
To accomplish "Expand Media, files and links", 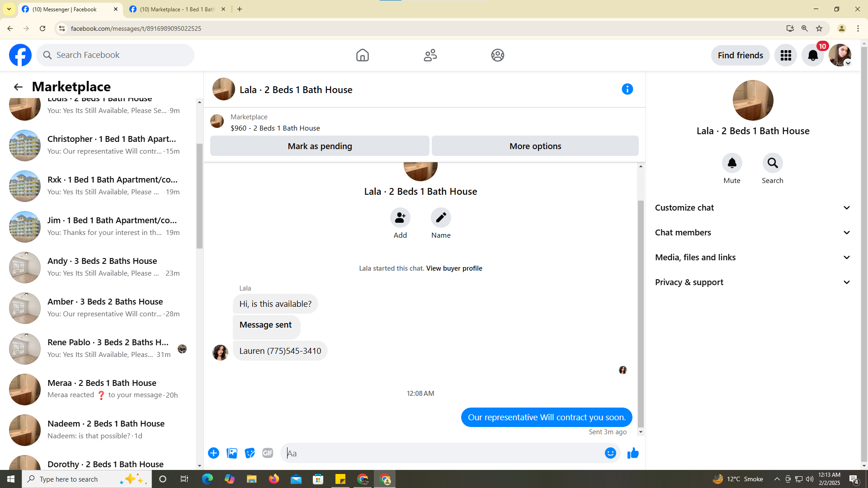I will (753, 257).
